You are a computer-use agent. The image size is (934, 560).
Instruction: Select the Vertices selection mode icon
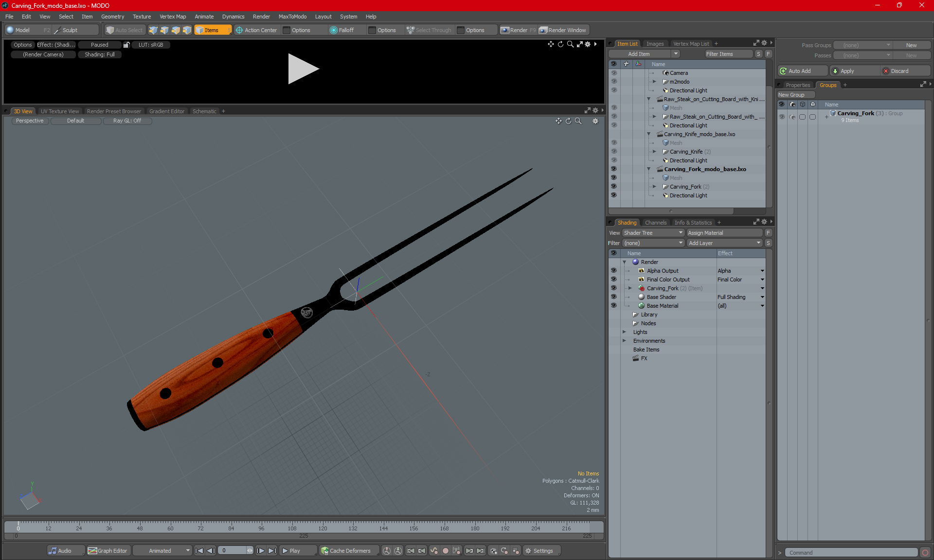[x=153, y=30]
